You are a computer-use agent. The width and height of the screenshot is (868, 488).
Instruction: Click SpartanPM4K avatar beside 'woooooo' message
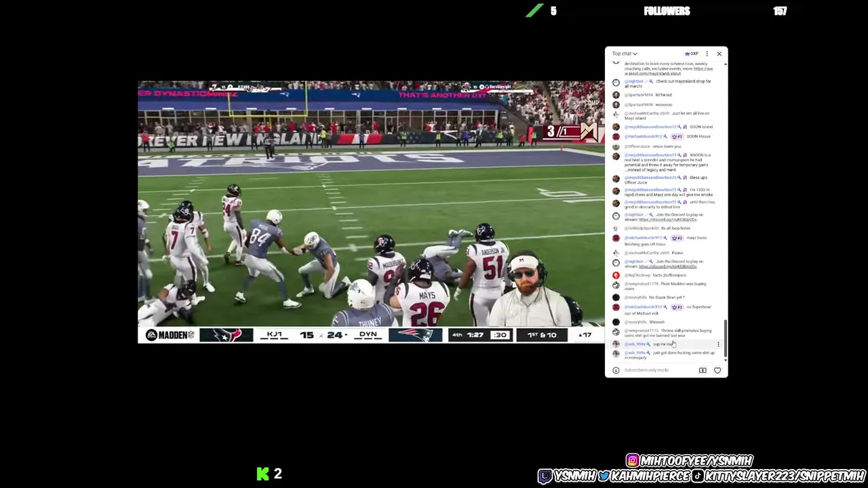coord(616,105)
